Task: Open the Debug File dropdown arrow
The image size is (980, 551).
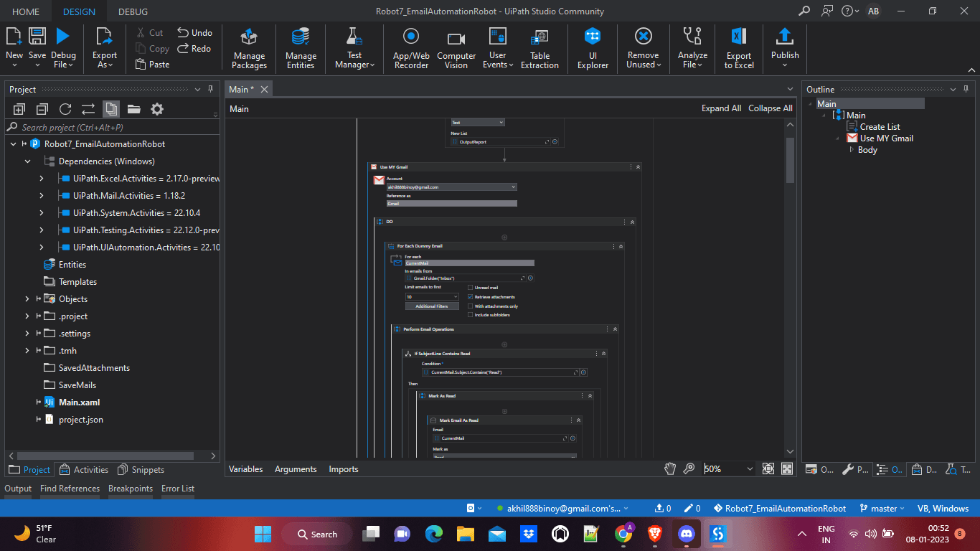Action: [x=70, y=65]
